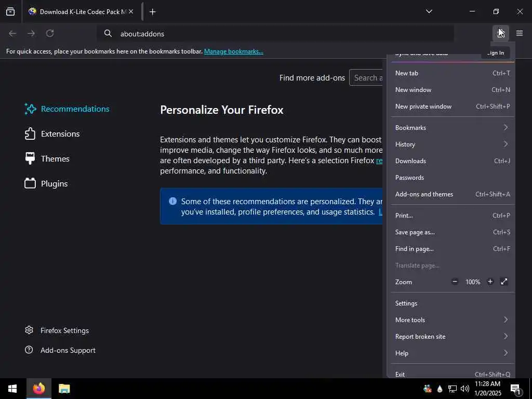
Task: Expand the Bookmarks submenu
Action: point(453,128)
